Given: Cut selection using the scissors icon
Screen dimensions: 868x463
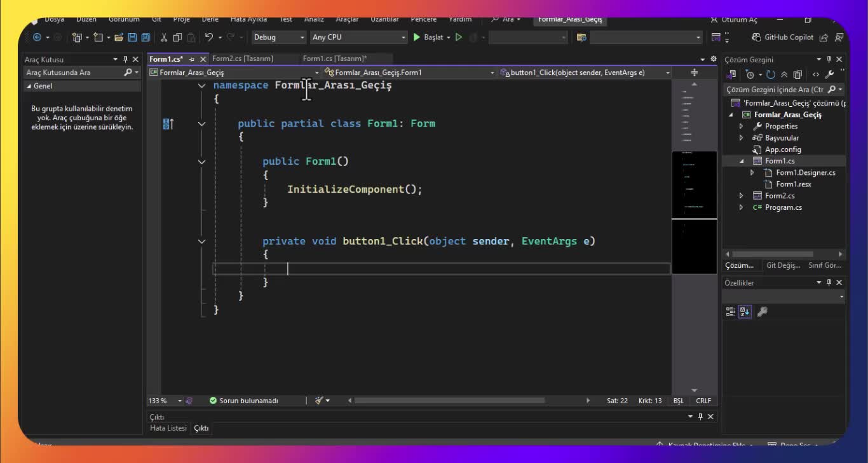Looking at the screenshot, I should [164, 38].
